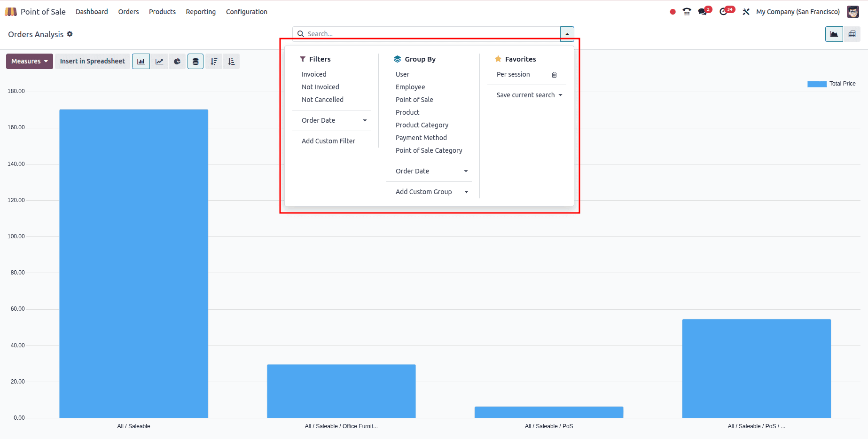Open debug tools via the wrench icon
Image resolution: width=868 pixels, height=439 pixels.
(746, 11)
